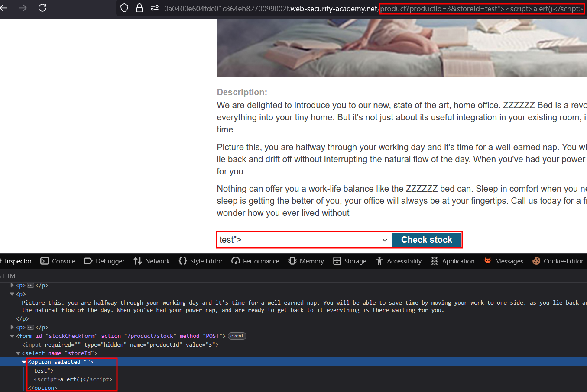The width and height of the screenshot is (587, 392).
Task: Switch to the Console tab
Action: tap(58, 261)
